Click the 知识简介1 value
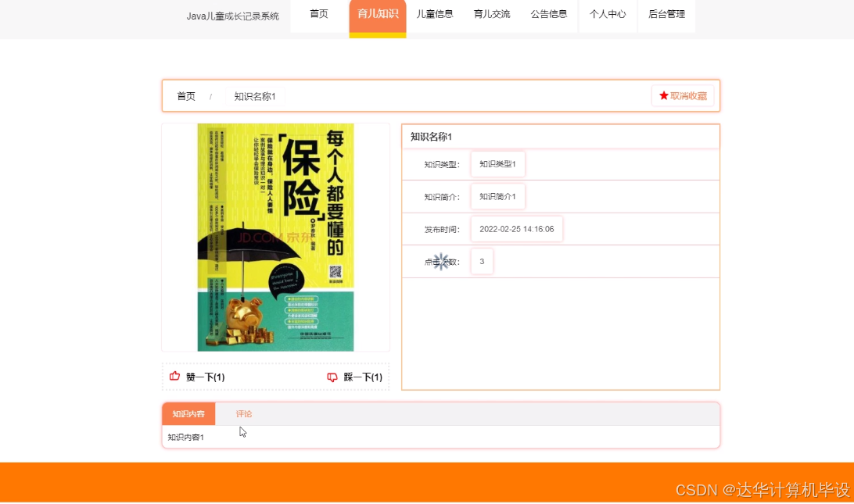Image resolution: width=854 pixels, height=504 pixels. (x=498, y=196)
